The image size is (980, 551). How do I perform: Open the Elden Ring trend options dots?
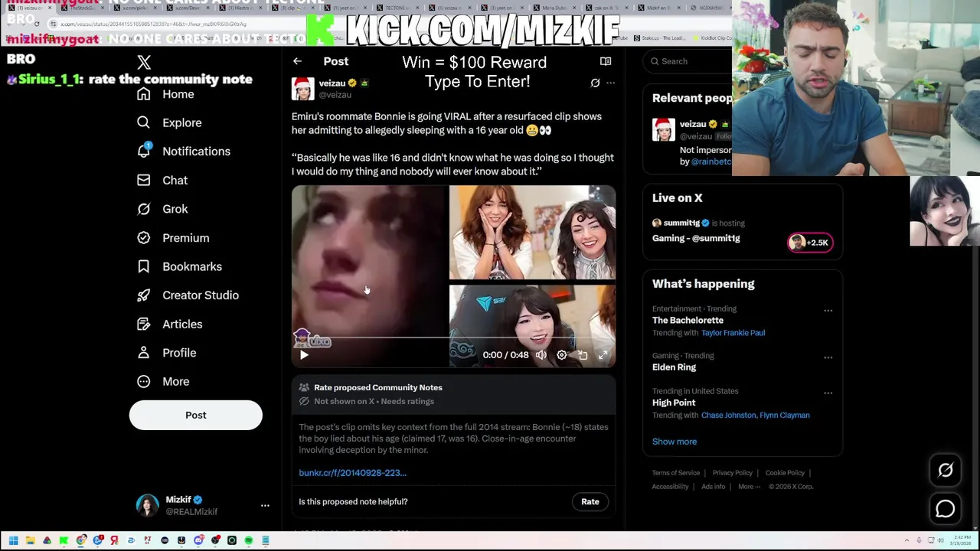coord(828,357)
